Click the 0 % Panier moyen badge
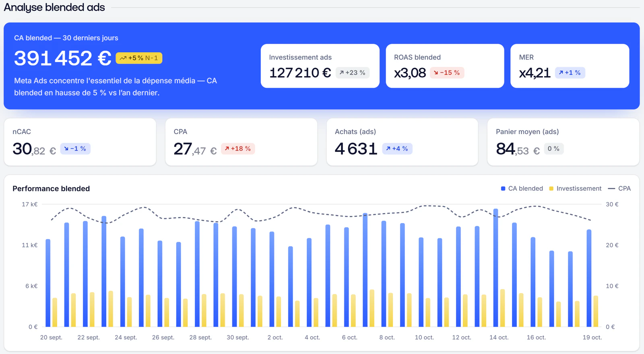 [553, 149]
